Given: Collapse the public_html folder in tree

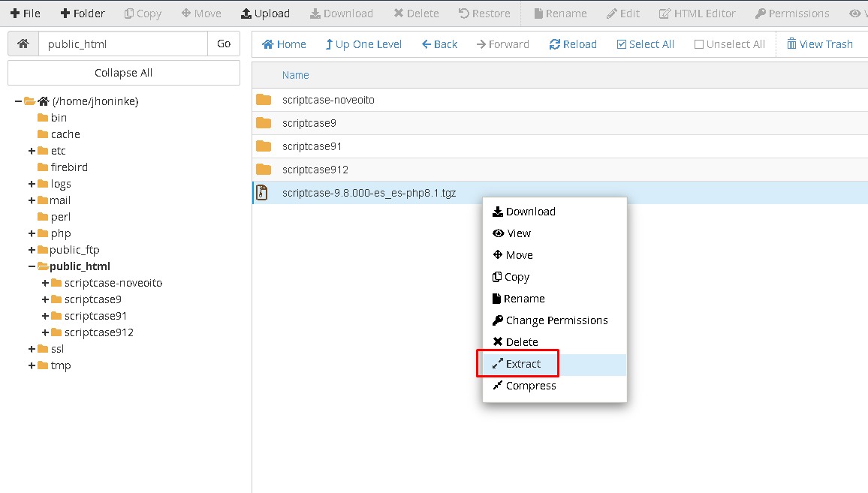Looking at the screenshot, I should click(x=32, y=266).
